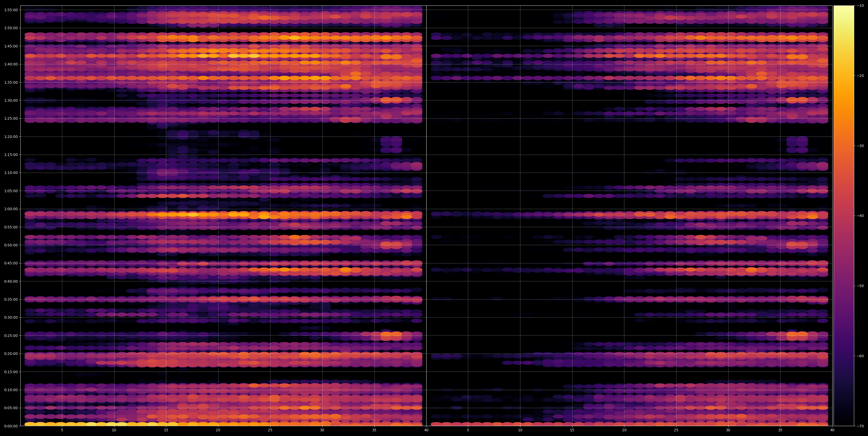Screen dimensions: 868x436
Task: Pick the −40 colorbar tick label
Action: click(860, 216)
